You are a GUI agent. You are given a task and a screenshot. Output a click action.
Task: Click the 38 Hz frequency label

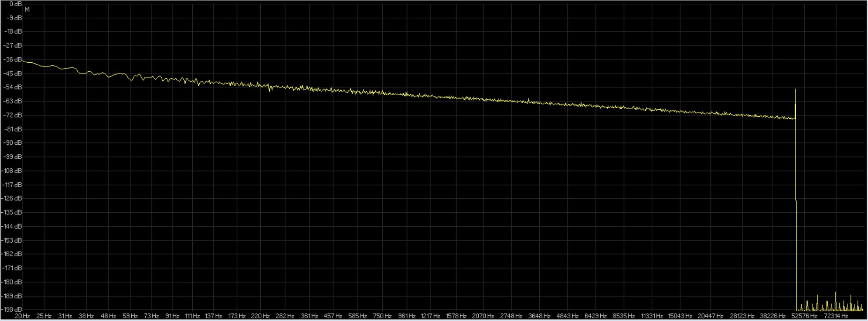[x=86, y=316]
